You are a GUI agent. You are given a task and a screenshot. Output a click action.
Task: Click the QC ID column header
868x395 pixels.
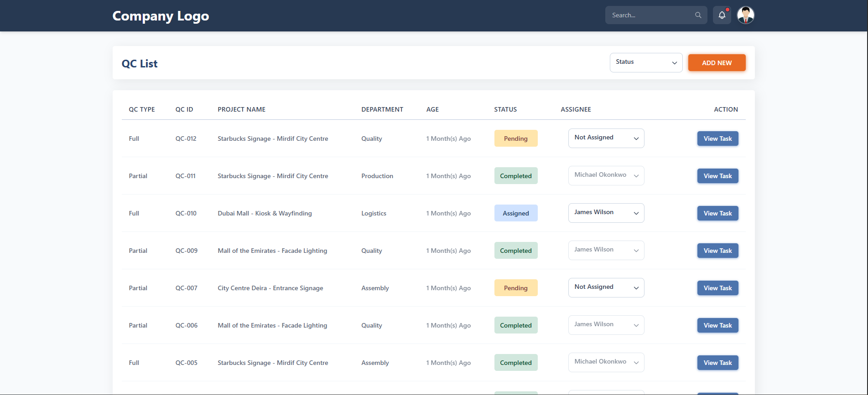click(184, 109)
